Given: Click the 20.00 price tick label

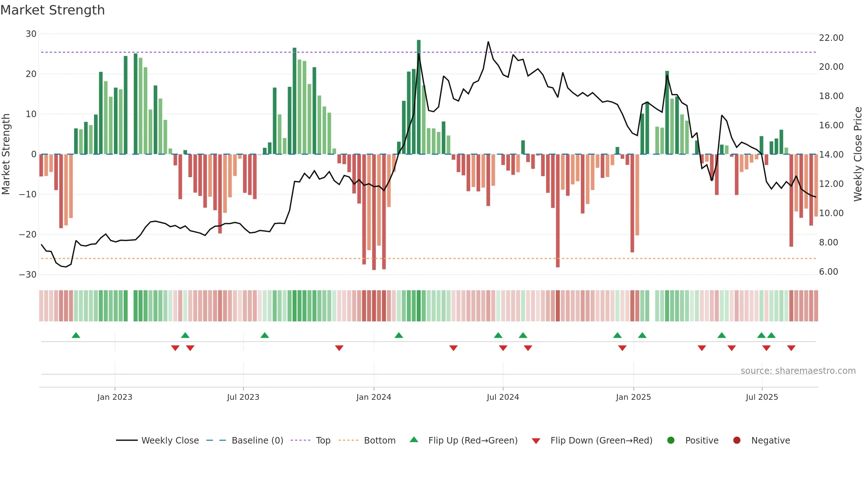Looking at the screenshot, I should click(831, 67).
